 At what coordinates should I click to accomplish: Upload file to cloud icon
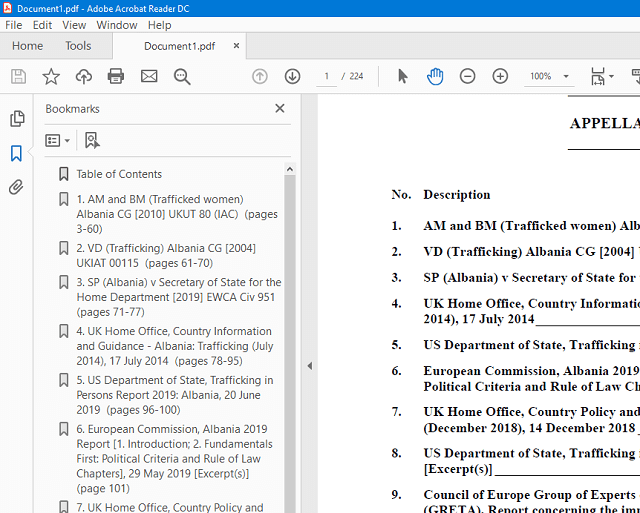pos(84,76)
